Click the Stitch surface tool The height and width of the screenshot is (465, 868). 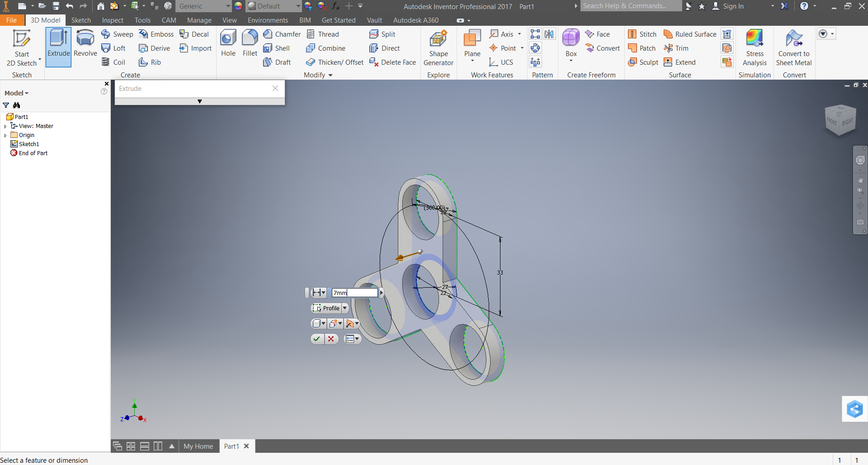[642, 34]
